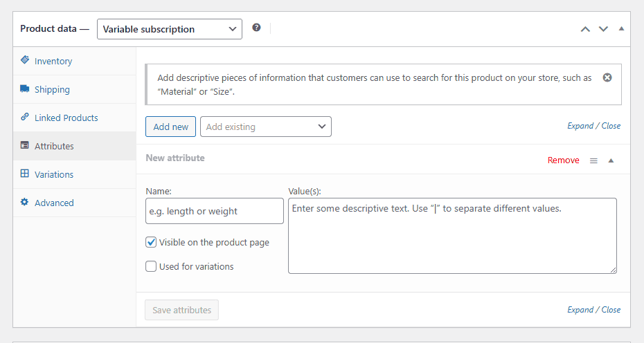Click the lower Close link
The image size is (644, 343).
611,310
